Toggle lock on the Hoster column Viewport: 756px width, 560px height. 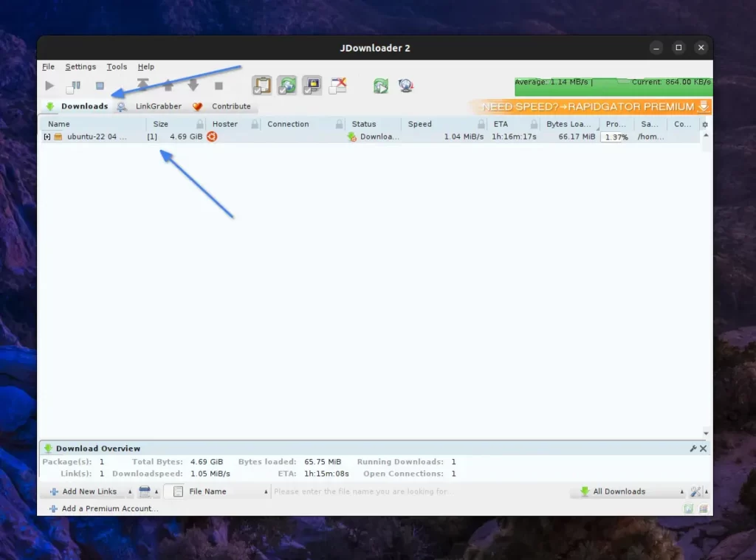tap(255, 125)
